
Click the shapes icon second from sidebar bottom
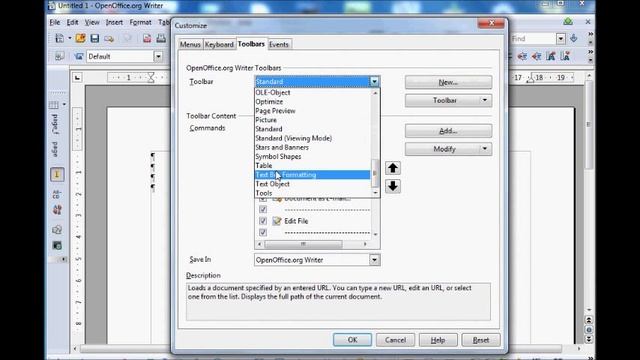click(x=57, y=229)
